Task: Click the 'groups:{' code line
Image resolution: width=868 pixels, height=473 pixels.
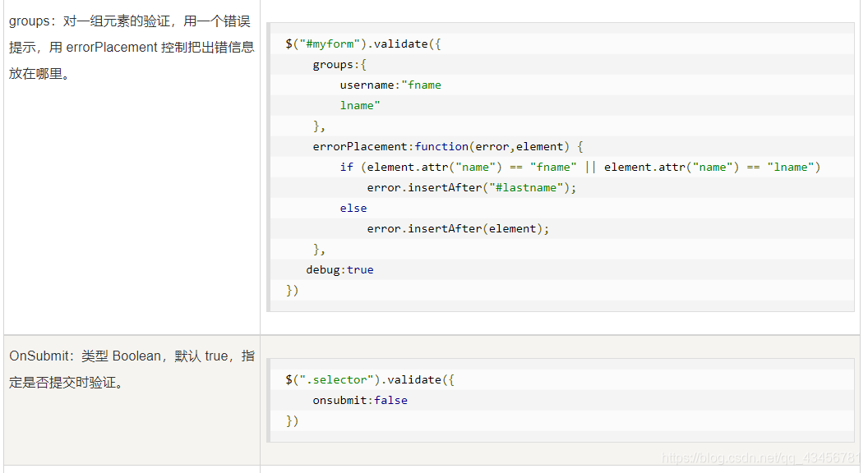Action: pos(339,64)
